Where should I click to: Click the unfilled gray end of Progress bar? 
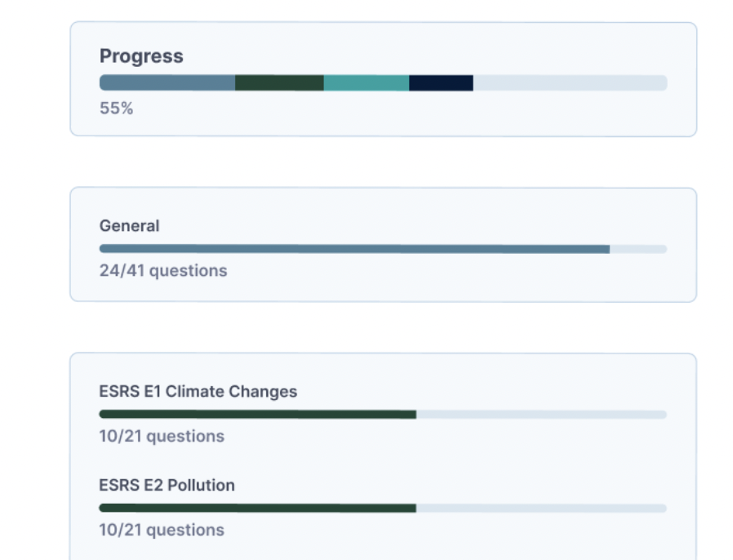570,83
